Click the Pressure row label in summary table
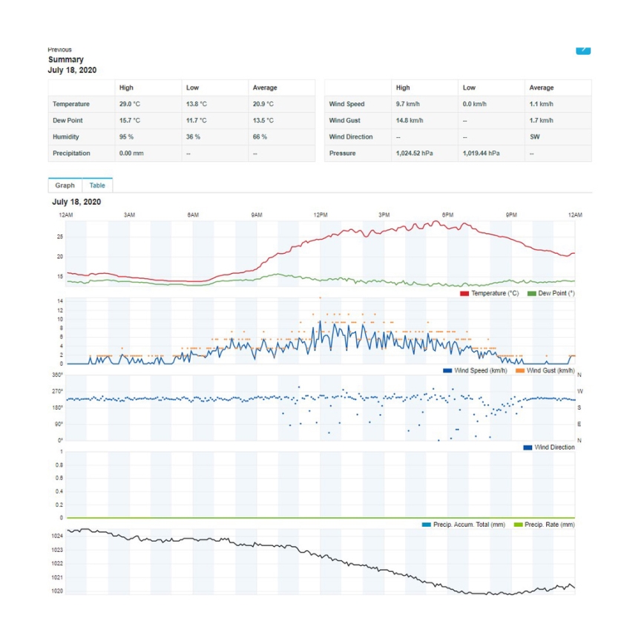Image resolution: width=644 pixels, height=644 pixels. tap(342, 154)
